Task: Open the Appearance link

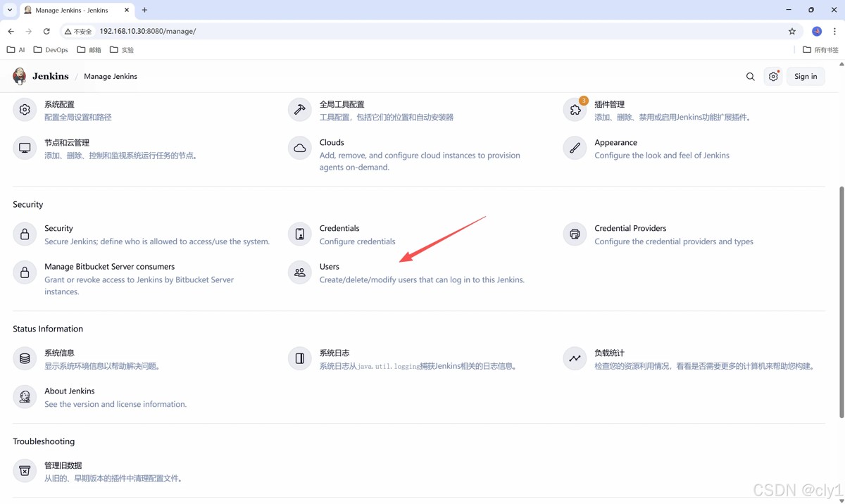Action: (x=615, y=142)
